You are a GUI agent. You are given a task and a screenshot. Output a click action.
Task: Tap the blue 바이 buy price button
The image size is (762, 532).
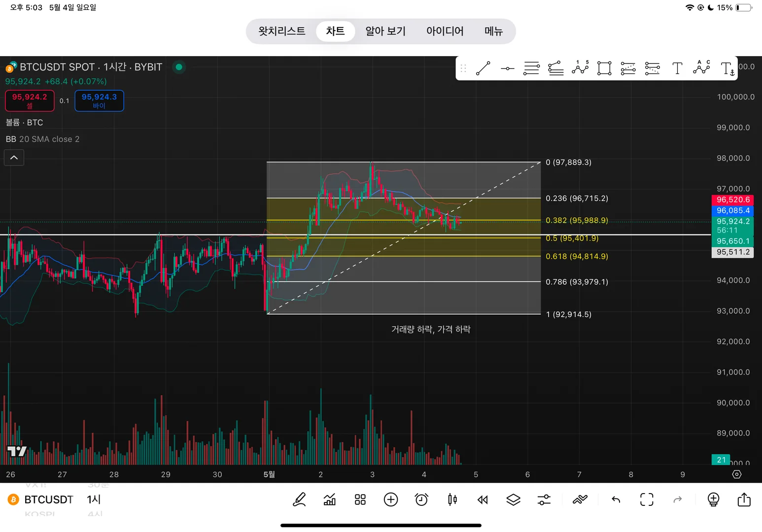99,100
